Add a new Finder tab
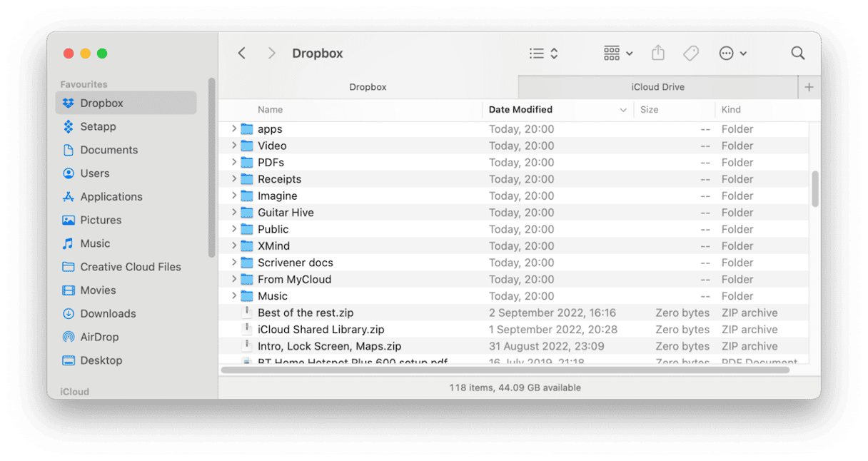This screenshot has height=461, width=868. click(x=809, y=87)
